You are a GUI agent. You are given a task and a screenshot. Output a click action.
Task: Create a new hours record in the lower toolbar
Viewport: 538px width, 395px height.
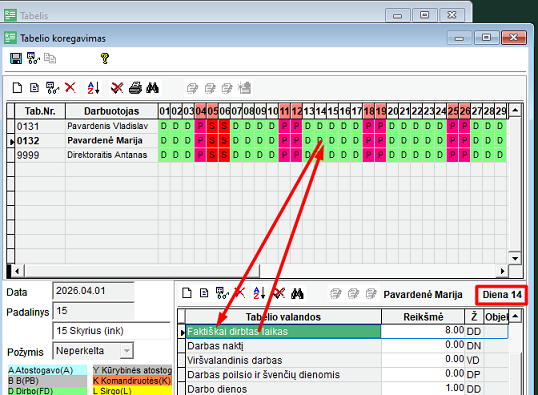[x=187, y=293]
